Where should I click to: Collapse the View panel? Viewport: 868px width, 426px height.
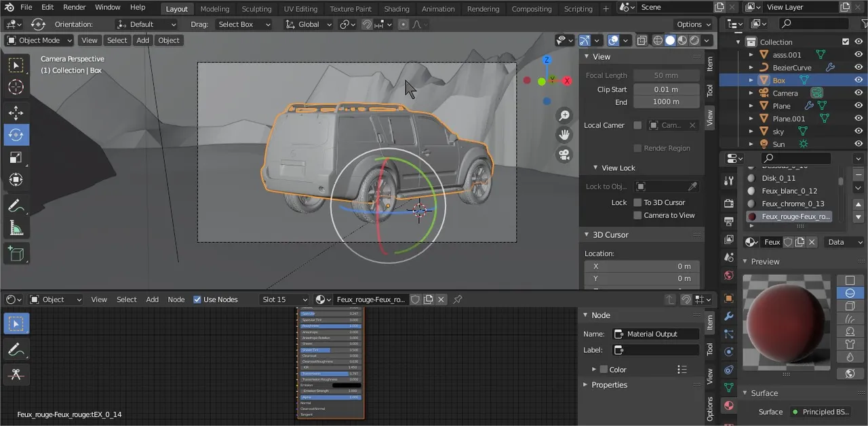point(587,56)
